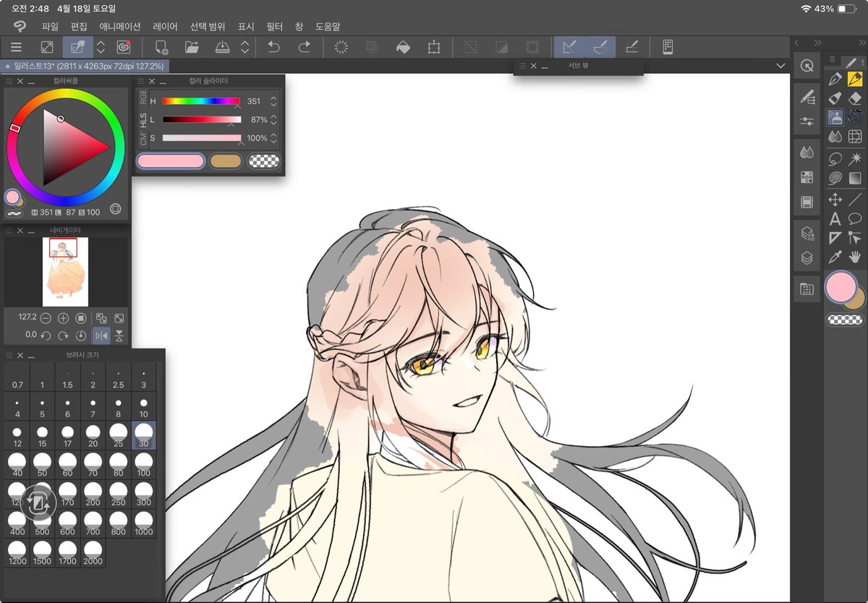Open the 표시 menu
Screen dimensions: 868x603
point(246,26)
